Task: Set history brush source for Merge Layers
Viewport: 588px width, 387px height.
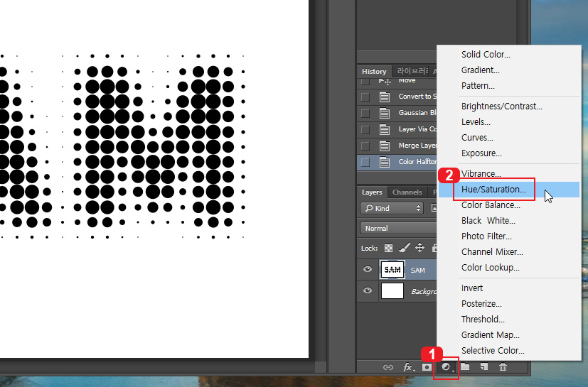Action: tap(365, 146)
